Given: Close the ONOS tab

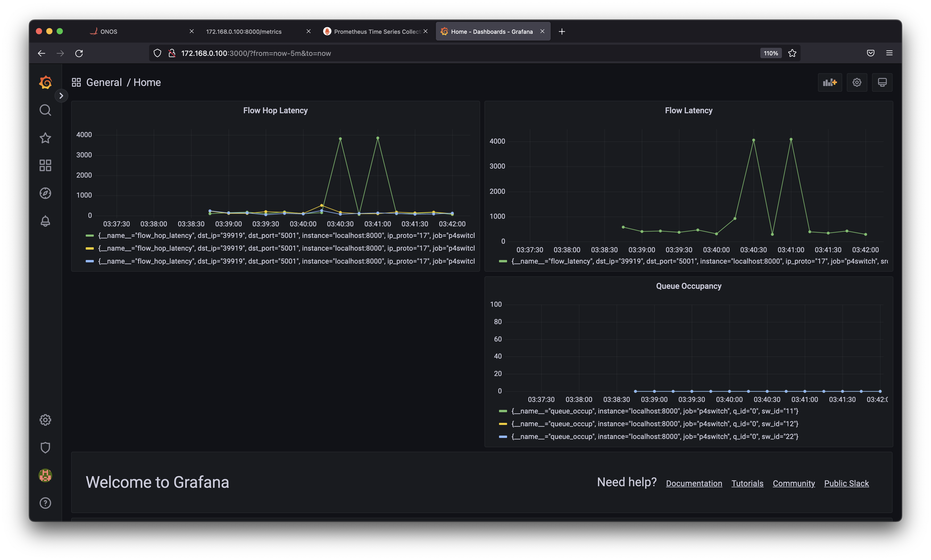Looking at the screenshot, I should click(192, 31).
